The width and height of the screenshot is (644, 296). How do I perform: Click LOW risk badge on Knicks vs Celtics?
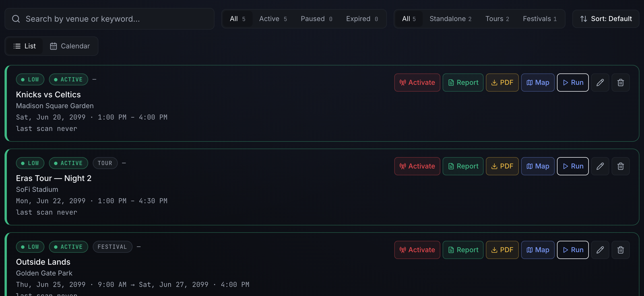click(x=30, y=79)
